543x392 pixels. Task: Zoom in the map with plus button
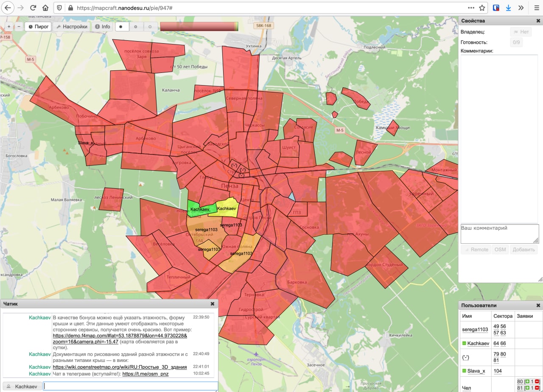click(8, 26)
